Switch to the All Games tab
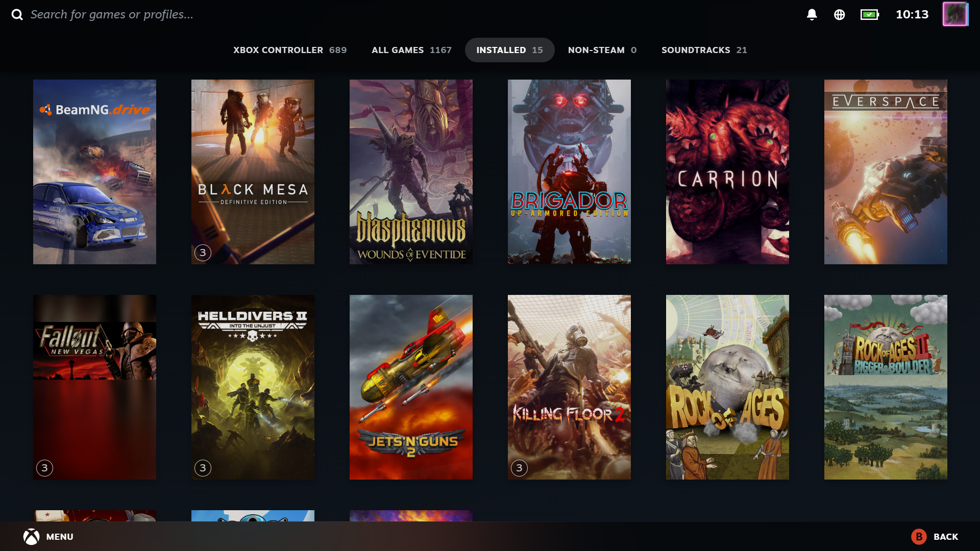The height and width of the screenshot is (551, 980). click(411, 50)
